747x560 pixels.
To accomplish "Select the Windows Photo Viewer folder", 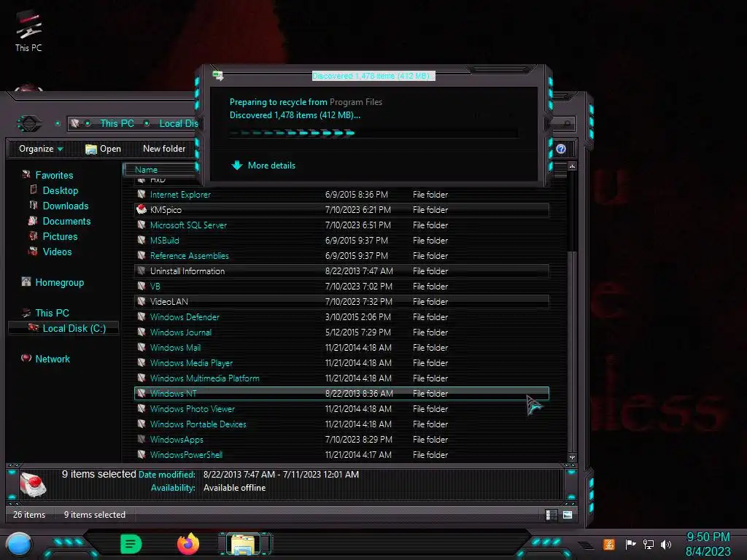I will coord(342,408).
